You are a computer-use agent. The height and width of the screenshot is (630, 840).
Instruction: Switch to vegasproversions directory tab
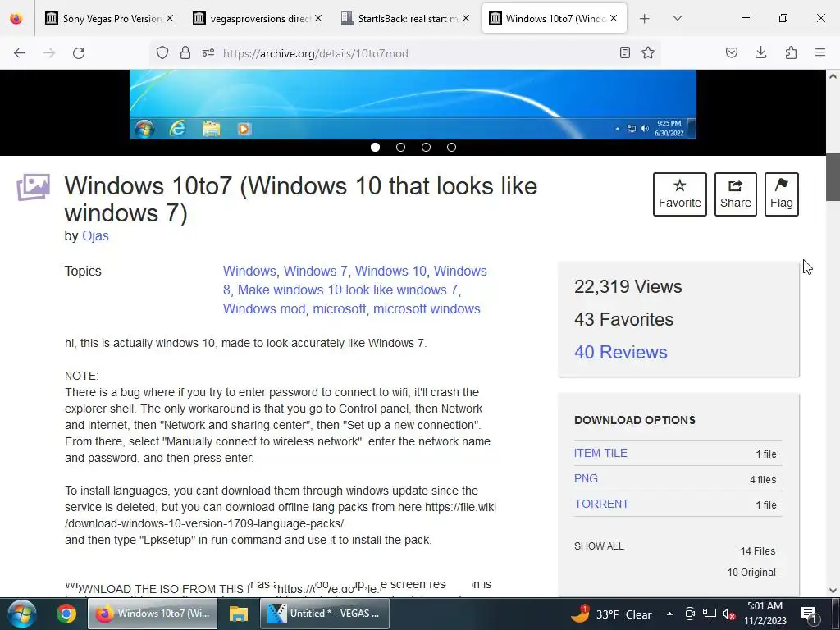coord(258,19)
